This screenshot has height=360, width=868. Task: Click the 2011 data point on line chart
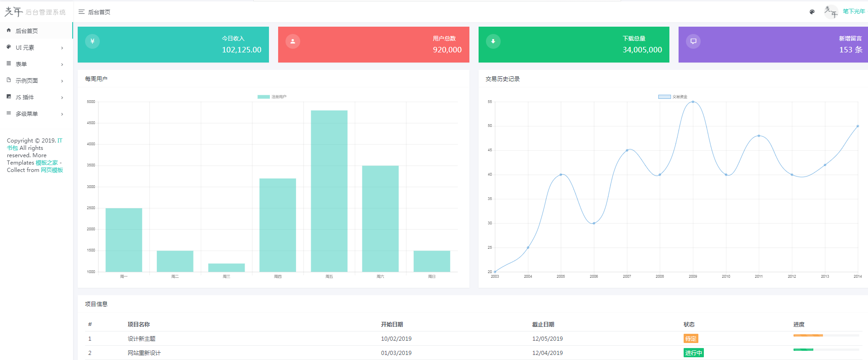click(x=759, y=136)
